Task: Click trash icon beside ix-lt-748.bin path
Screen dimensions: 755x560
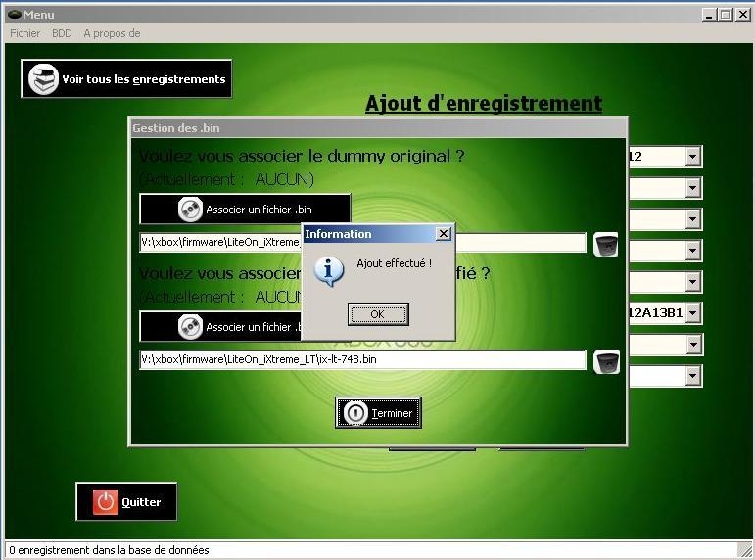Action: 606,361
